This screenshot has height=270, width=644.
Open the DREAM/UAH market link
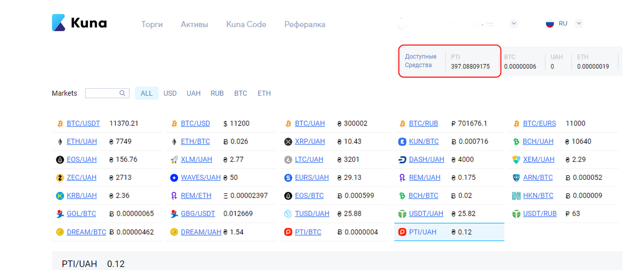201,232
